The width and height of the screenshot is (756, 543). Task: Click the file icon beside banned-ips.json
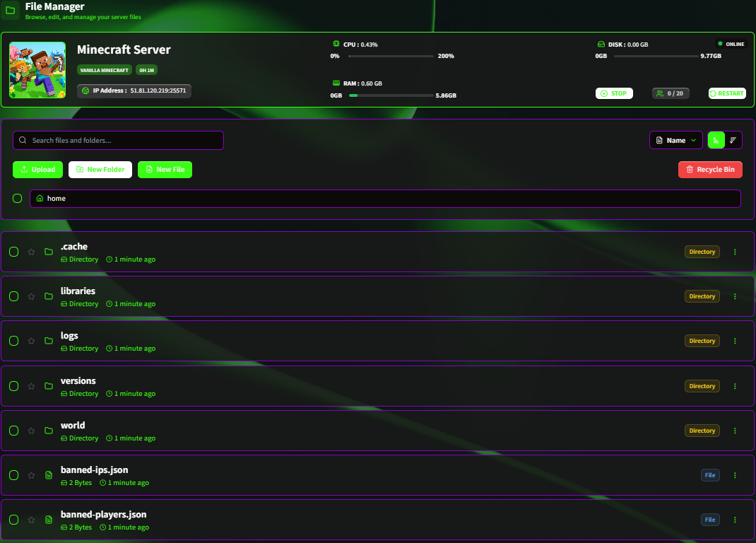click(48, 474)
